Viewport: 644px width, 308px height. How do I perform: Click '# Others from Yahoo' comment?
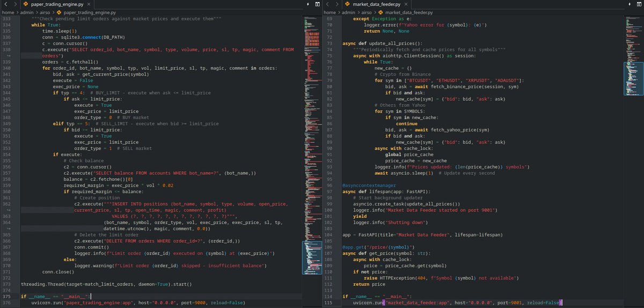point(400,105)
